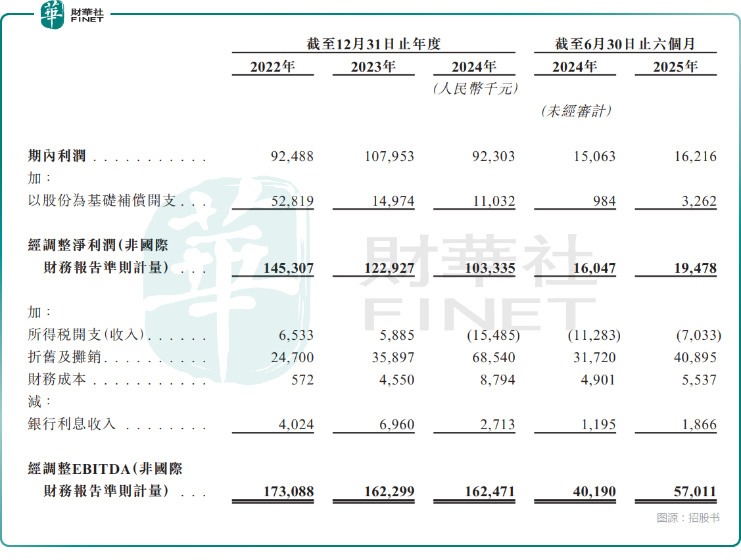Click the 2025年 column header
This screenshot has height=560, width=741.
[x=675, y=66]
